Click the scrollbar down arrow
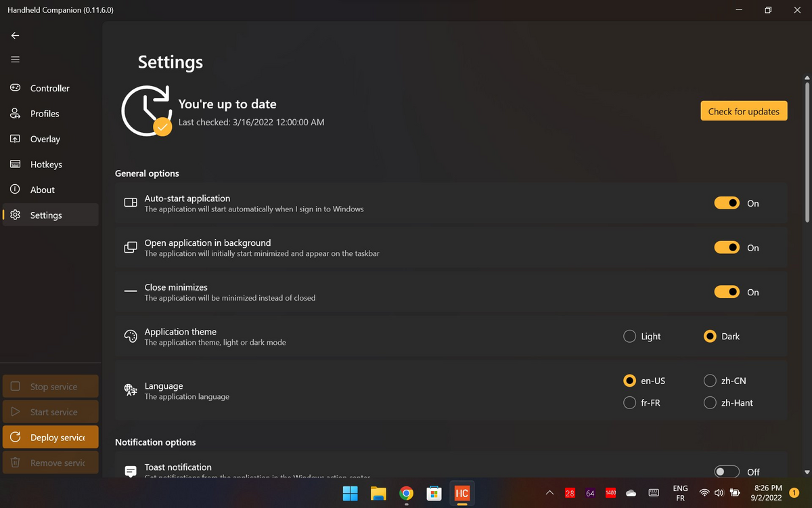 click(807, 472)
